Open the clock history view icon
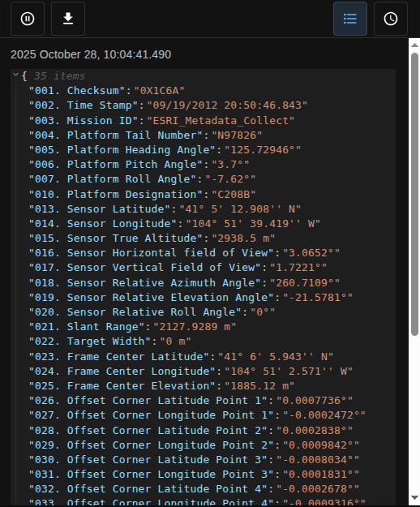The width and height of the screenshot is (420, 507). pos(391,19)
